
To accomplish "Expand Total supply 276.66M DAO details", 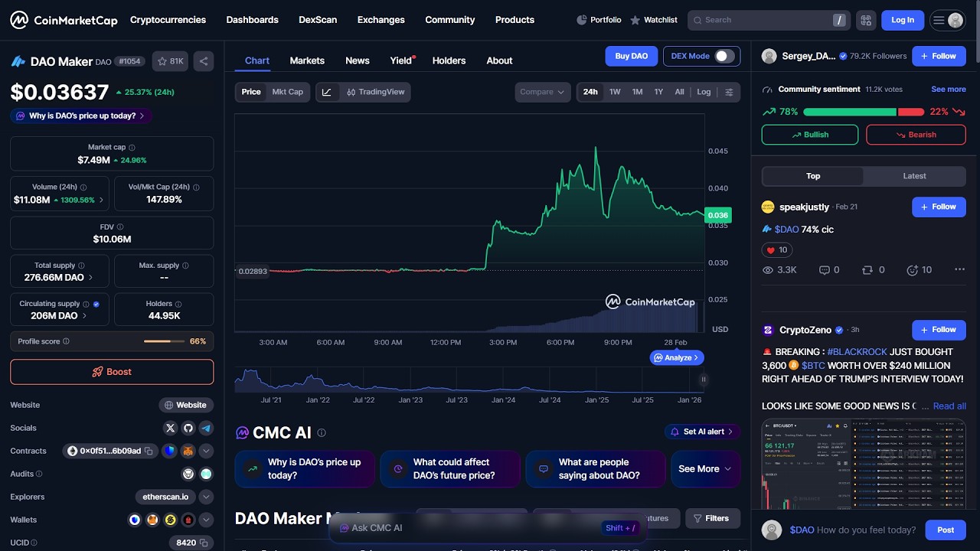I will click(60, 272).
